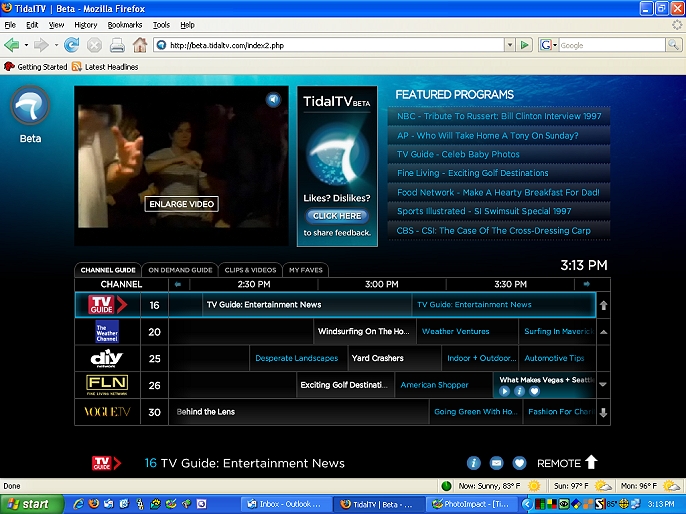Click the green Go button
This screenshot has width=686, height=514.
click(x=524, y=45)
